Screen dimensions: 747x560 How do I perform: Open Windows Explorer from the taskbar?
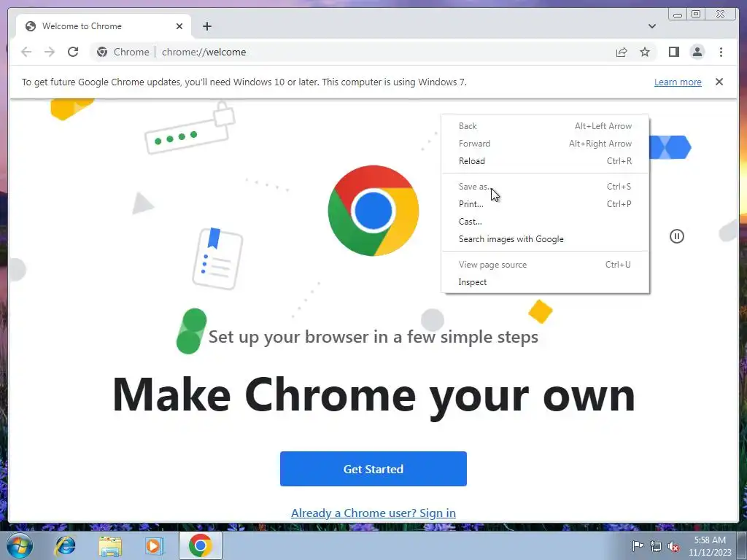(110, 546)
